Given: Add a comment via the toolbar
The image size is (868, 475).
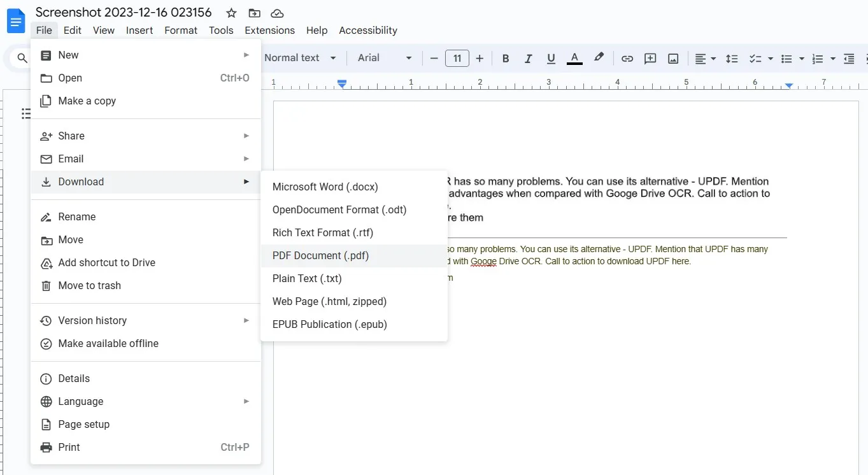Looking at the screenshot, I should click(650, 58).
